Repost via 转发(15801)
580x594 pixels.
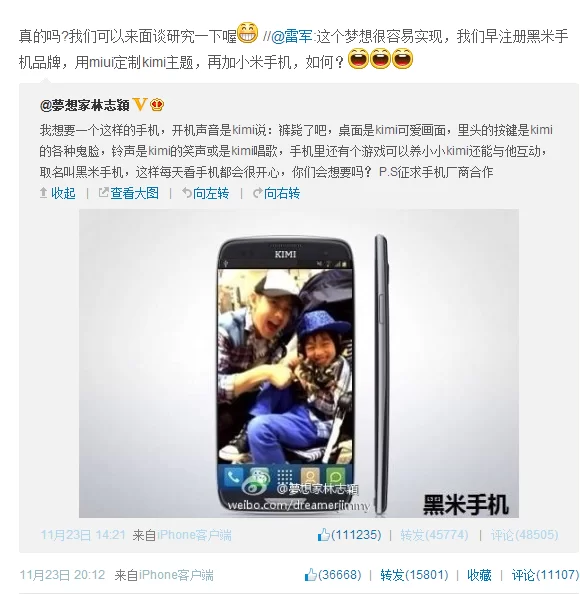coord(414,575)
